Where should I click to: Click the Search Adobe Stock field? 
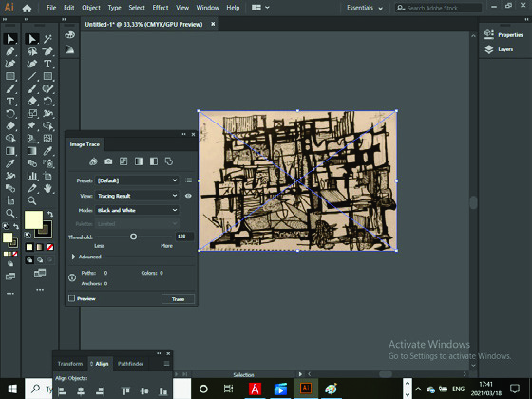pos(438,8)
